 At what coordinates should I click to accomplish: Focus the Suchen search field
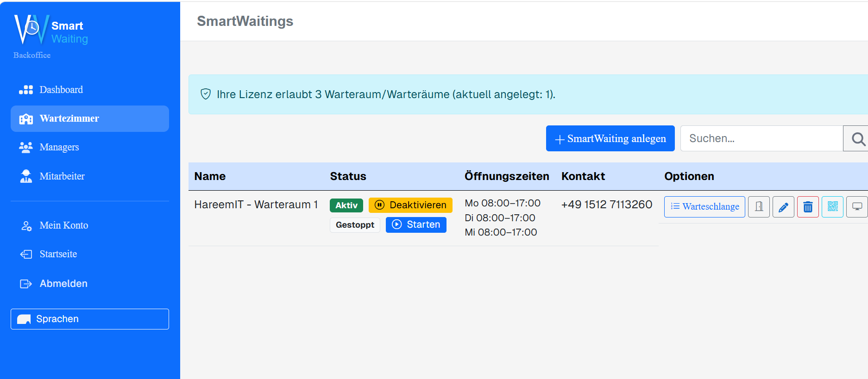[x=761, y=138]
